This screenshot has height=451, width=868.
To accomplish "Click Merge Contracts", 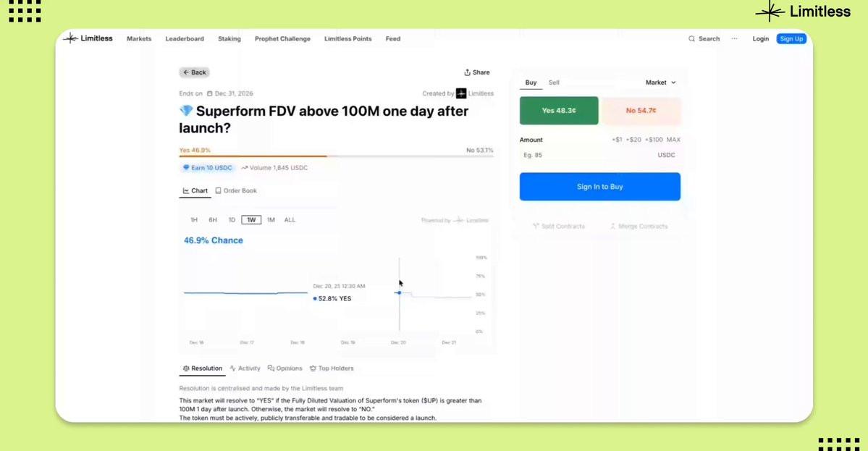I will coord(639,227).
